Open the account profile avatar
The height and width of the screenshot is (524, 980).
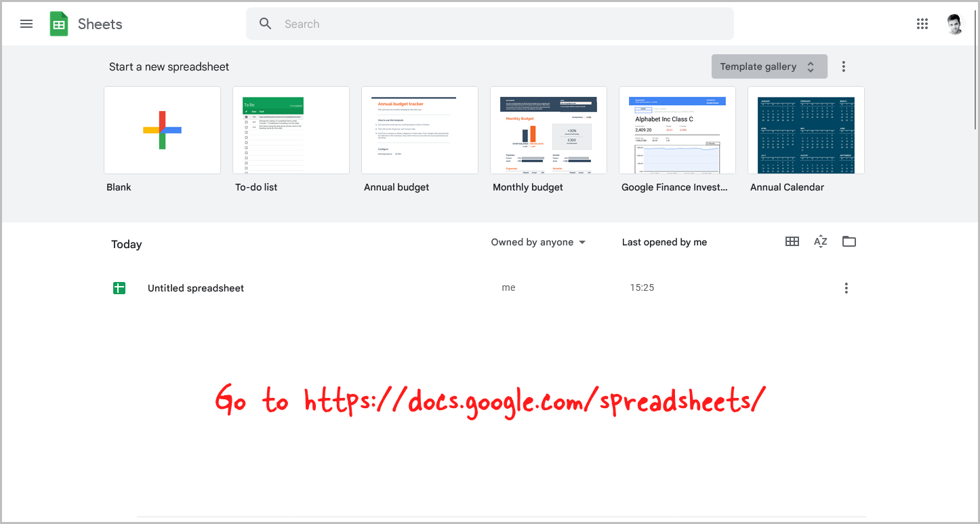point(955,24)
